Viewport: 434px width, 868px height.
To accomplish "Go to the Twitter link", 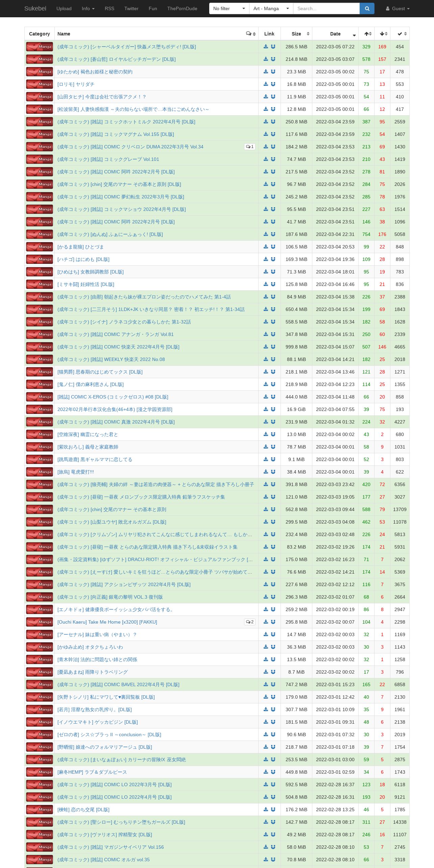I will (x=131, y=8).
